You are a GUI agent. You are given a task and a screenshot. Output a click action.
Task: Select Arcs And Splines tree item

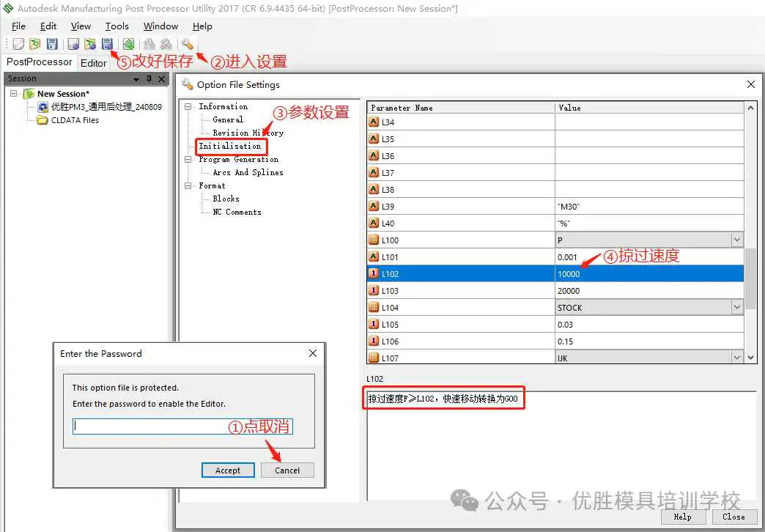[x=248, y=172]
